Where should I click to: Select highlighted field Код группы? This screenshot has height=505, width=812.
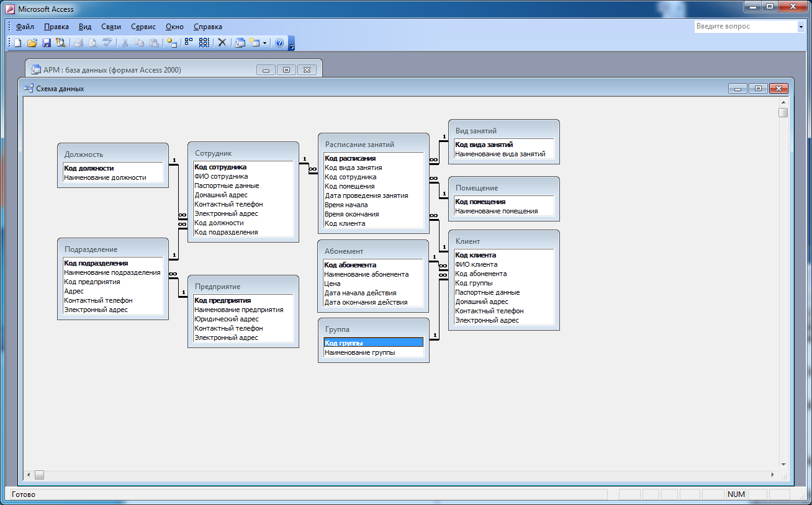coord(374,343)
